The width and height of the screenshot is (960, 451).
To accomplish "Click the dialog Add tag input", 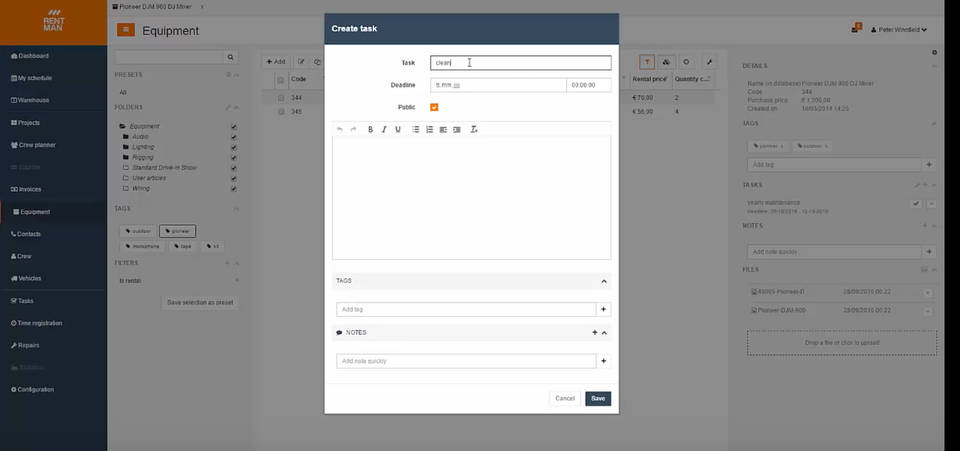I will (466, 310).
